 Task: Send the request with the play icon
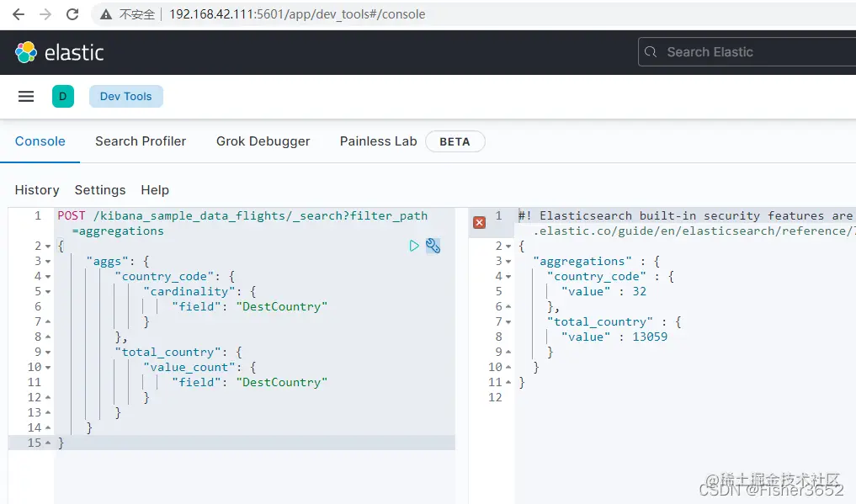point(414,246)
